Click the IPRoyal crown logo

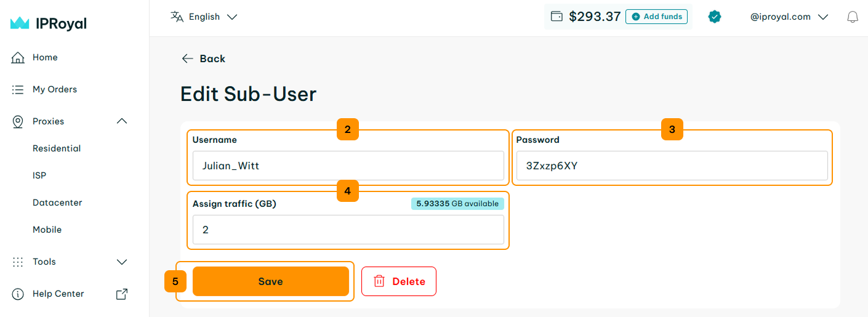pos(20,23)
